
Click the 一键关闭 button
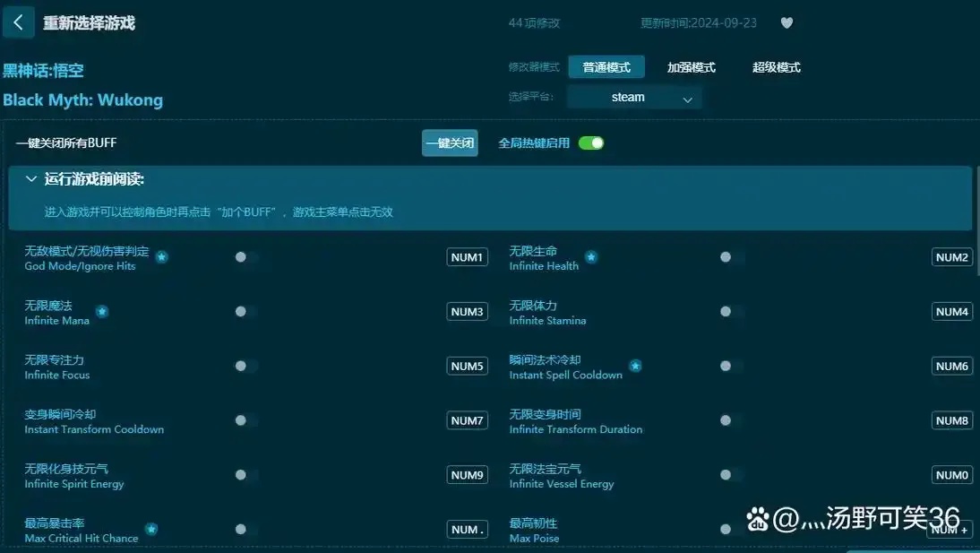click(450, 143)
